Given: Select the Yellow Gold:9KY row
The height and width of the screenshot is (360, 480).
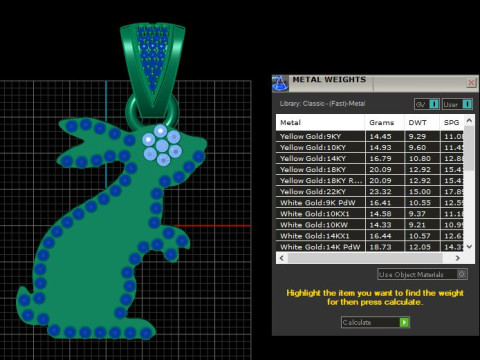Looking at the screenshot, I should click(x=369, y=136).
